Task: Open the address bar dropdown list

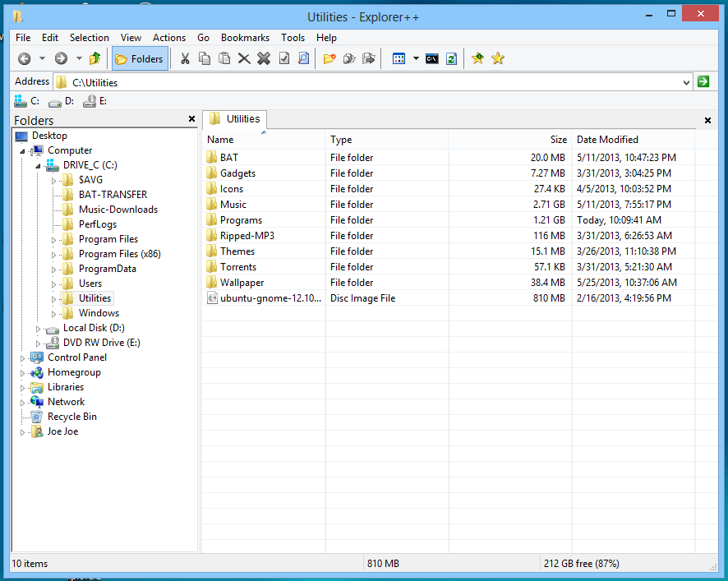Action: point(689,81)
